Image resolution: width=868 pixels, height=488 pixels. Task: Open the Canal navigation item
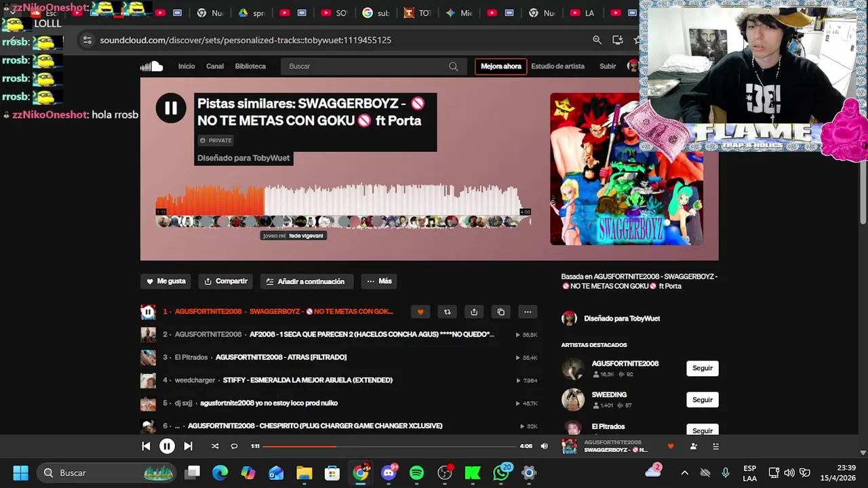(215, 66)
